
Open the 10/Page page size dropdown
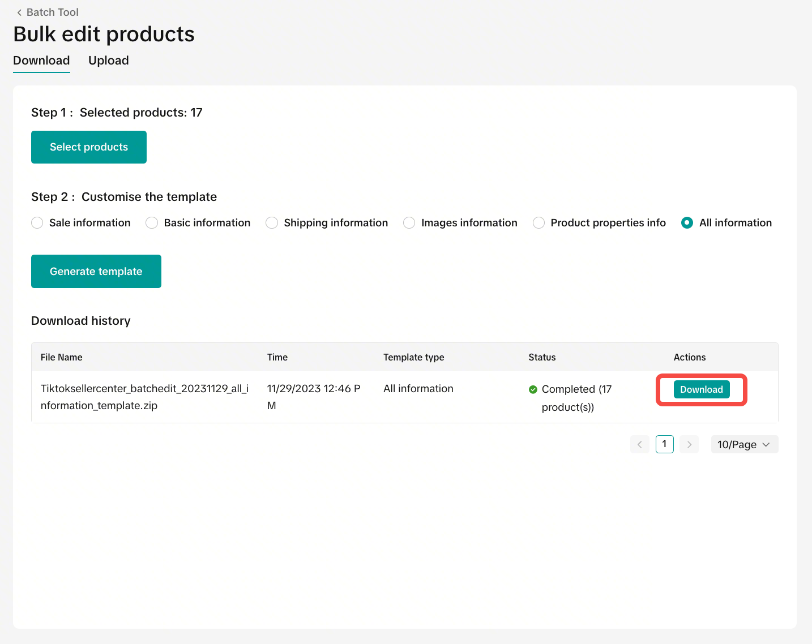(x=744, y=444)
